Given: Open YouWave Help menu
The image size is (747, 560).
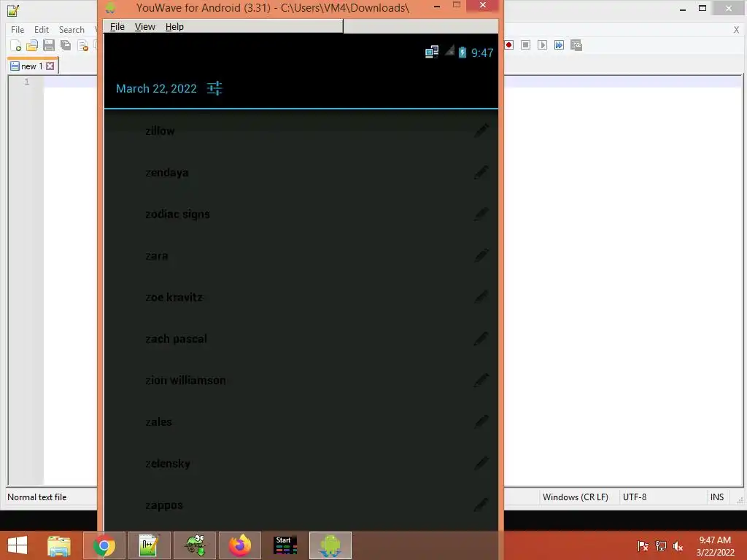Looking at the screenshot, I should point(174,27).
